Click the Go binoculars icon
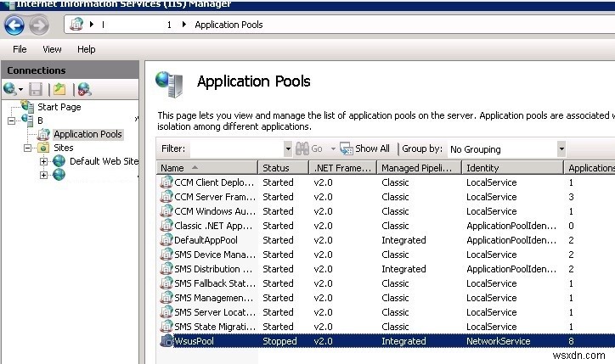Screen dimensions: 615x364 (302, 148)
